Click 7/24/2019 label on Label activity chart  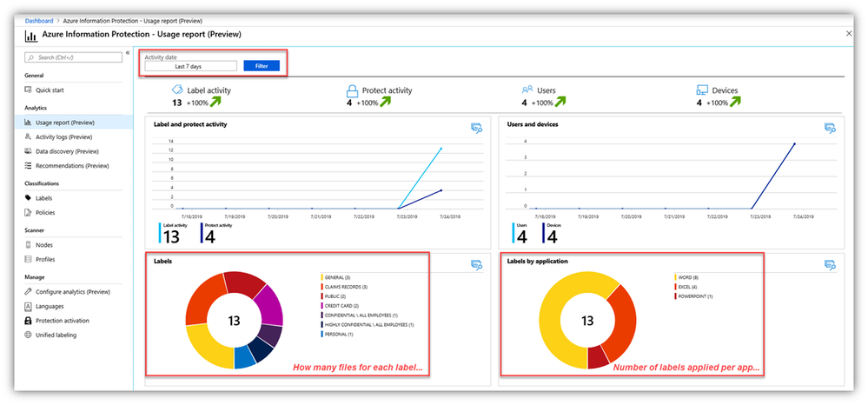tap(450, 216)
